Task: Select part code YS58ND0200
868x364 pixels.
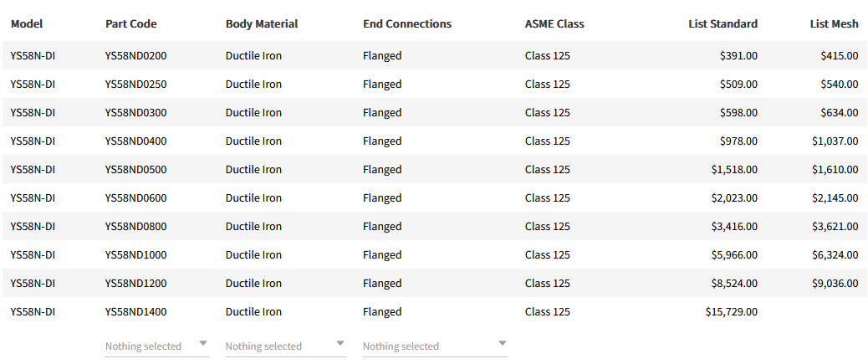Action: [136, 56]
